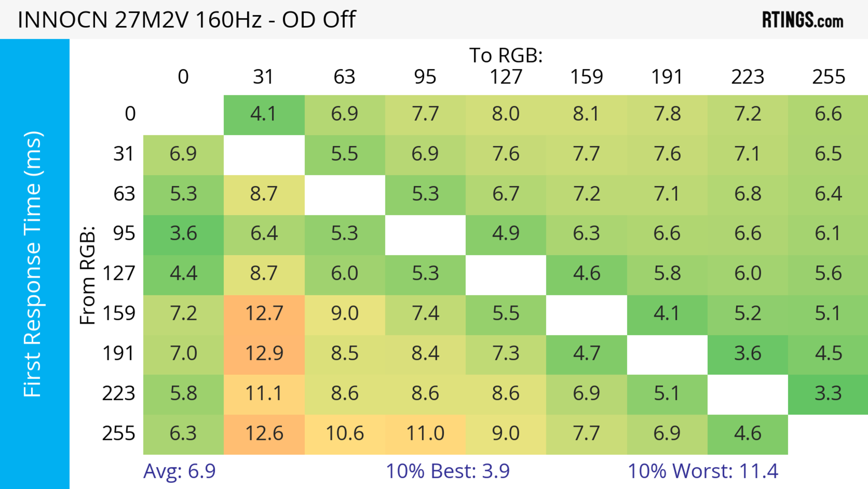Click the 'First Response Time (ms)' vertical label
This screenshot has width=868, height=489.
[x=33, y=264]
